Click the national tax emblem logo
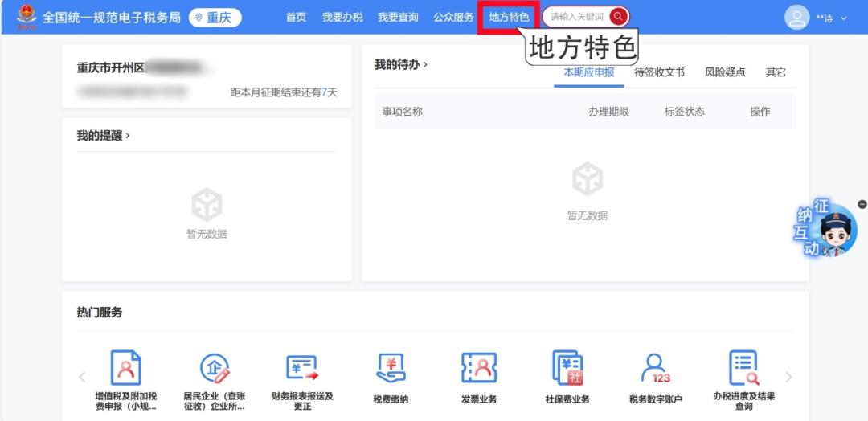The image size is (868, 421). pyautogui.click(x=26, y=17)
